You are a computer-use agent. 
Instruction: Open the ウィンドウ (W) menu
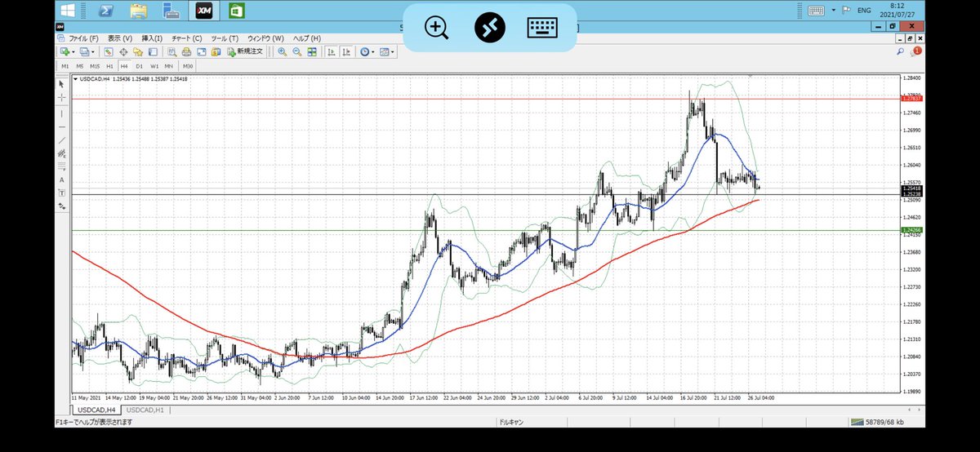click(x=265, y=38)
